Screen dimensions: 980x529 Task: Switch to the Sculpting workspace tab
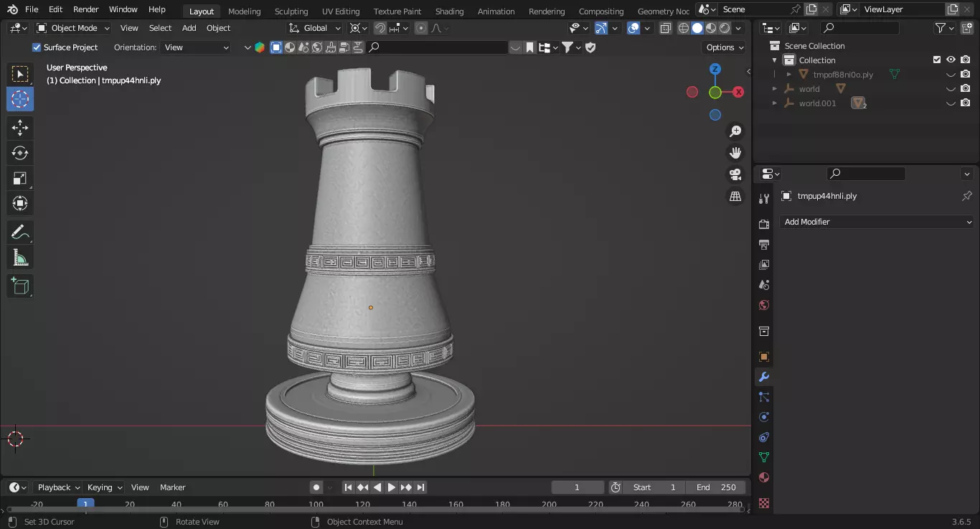point(291,11)
